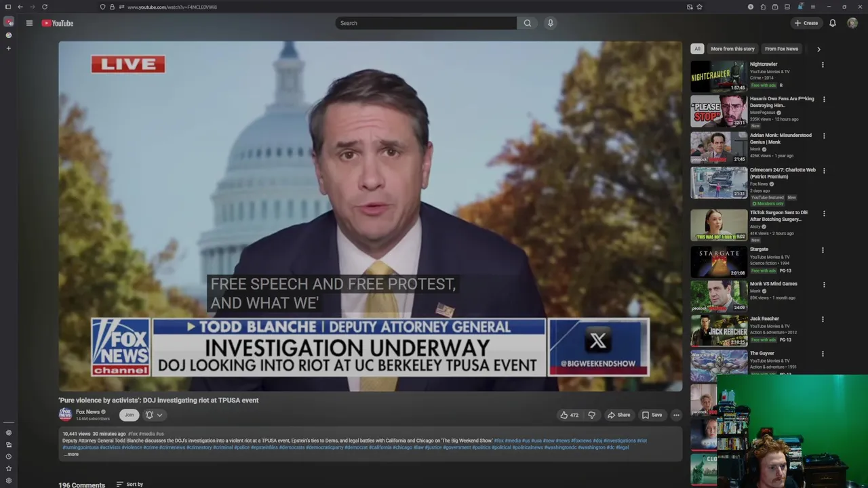Image resolution: width=868 pixels, height=488 pixels.
Task: Open options menu for the Jack Reacher video
Action: tap(824, 319)
